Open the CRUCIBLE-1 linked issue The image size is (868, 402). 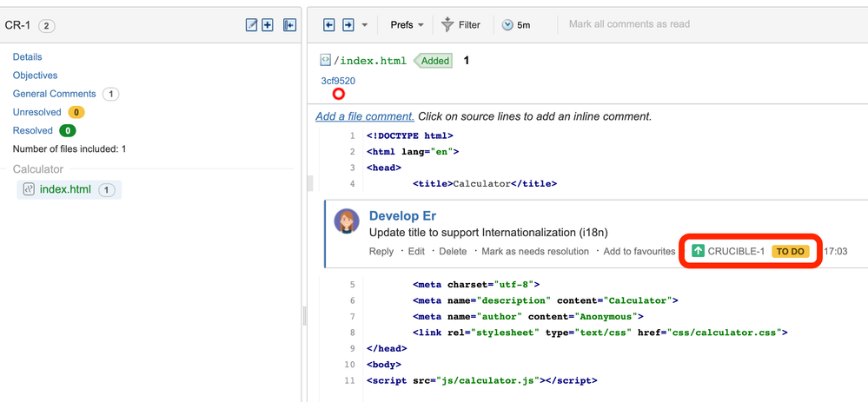point(736,251)
